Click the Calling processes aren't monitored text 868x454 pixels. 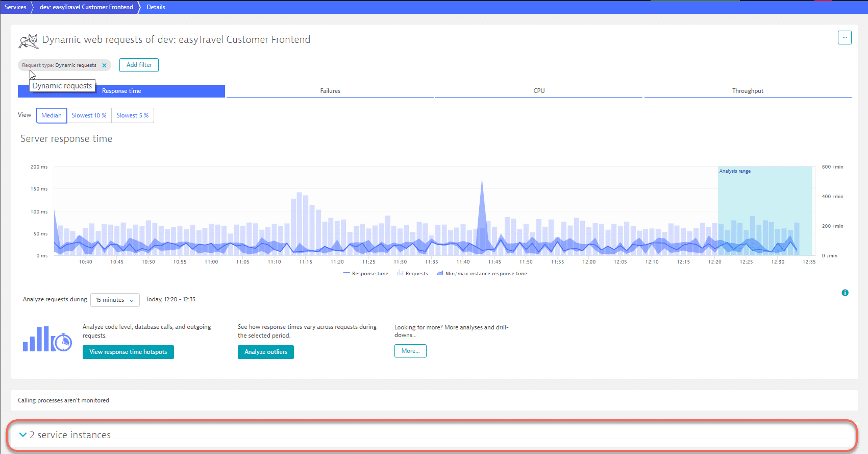point(63,400)
